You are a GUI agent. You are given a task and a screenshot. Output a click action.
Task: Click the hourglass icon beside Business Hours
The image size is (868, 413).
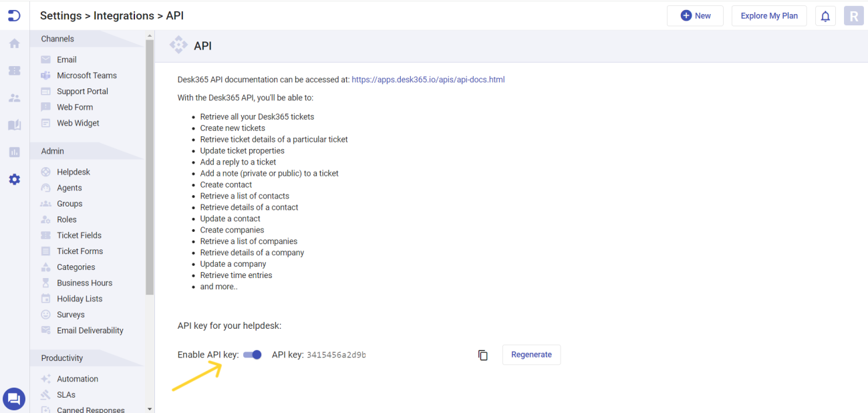(x=46, y=283)
